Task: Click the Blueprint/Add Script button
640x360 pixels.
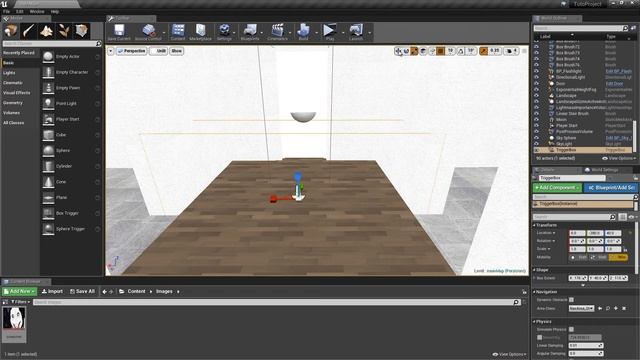Action: click(x=610, y=188)
